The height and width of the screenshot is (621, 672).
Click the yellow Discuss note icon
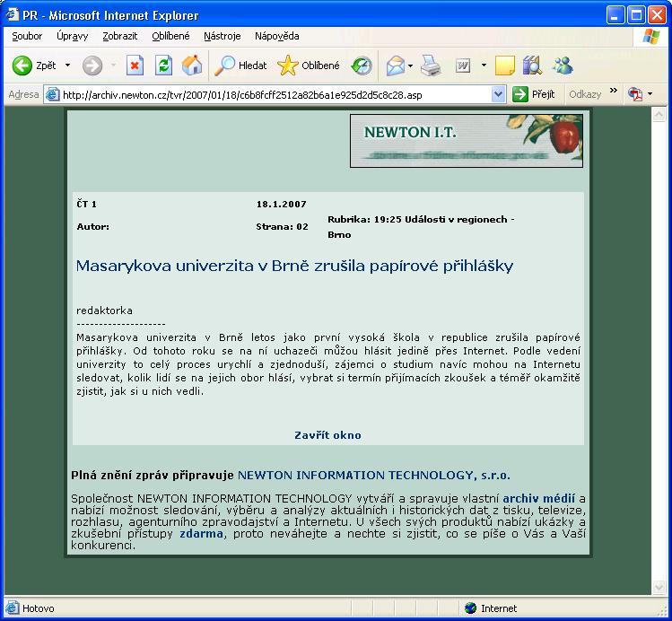coord(504,66)
